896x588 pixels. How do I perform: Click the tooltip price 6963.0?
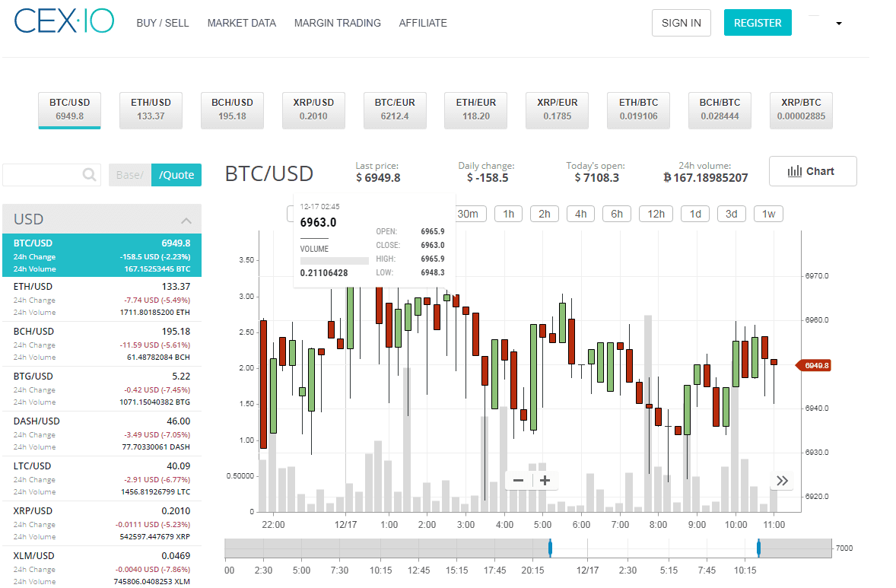[318, 222]
